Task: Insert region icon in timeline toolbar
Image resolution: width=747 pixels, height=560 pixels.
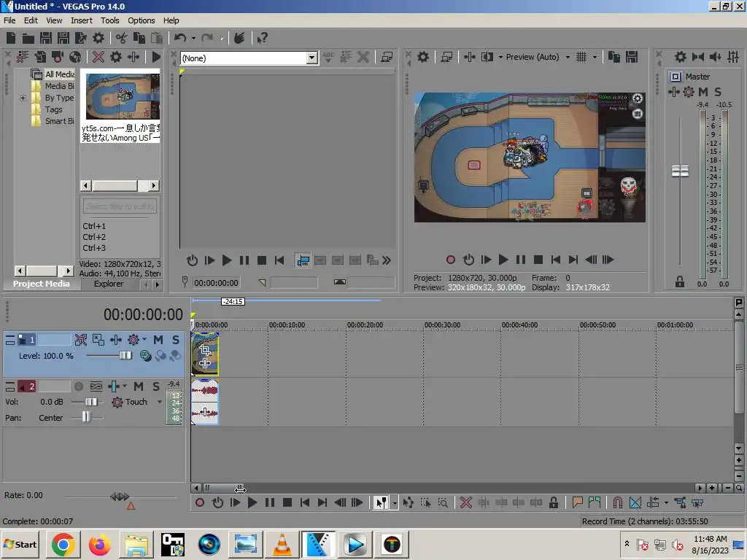Action: point(595,502)
